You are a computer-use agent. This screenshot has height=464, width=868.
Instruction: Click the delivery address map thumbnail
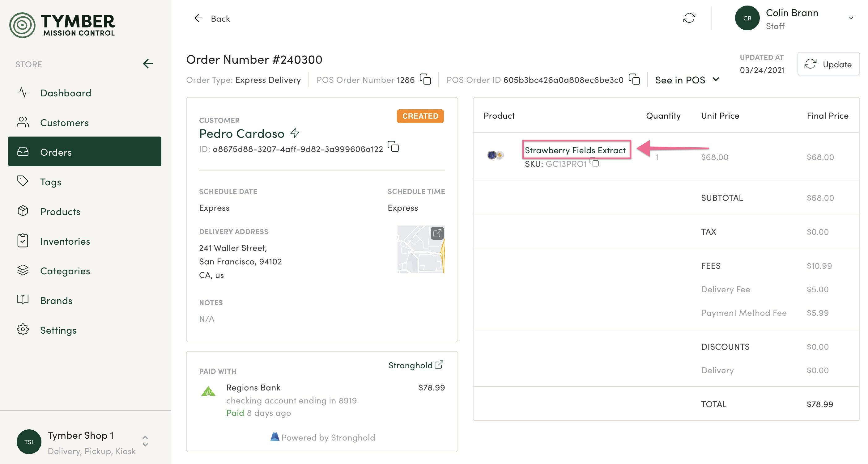tap(421, 249)
